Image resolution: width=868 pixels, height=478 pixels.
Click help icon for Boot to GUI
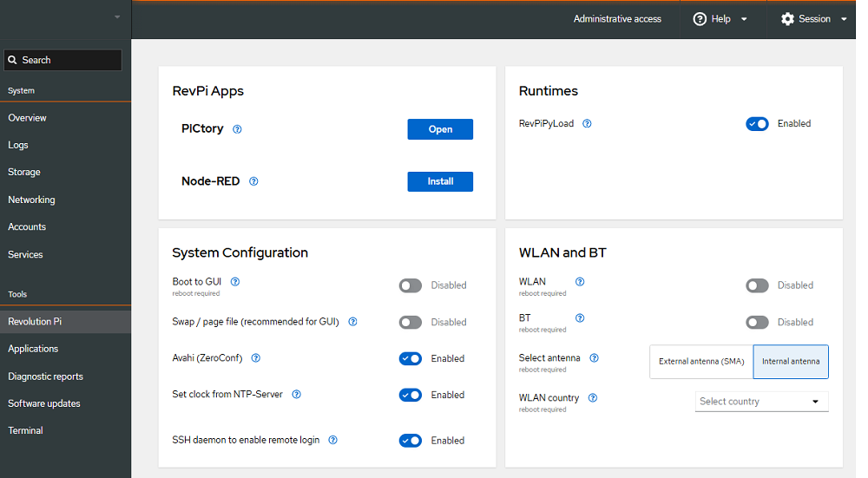(234, 282)
